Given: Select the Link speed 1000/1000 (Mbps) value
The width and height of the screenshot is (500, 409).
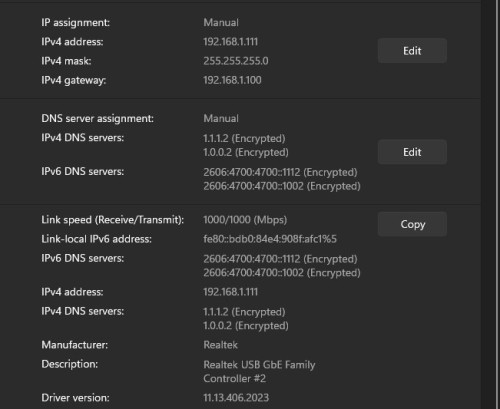Looking at the screenshot, I should click(245, 220).
